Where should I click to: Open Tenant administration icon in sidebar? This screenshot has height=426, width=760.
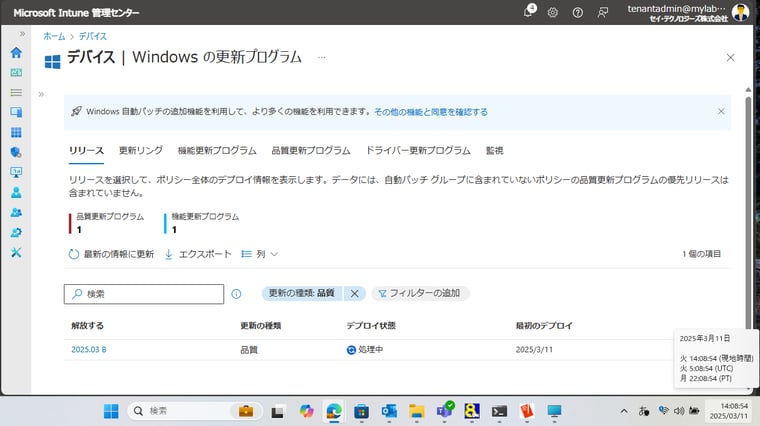point(16,232)
